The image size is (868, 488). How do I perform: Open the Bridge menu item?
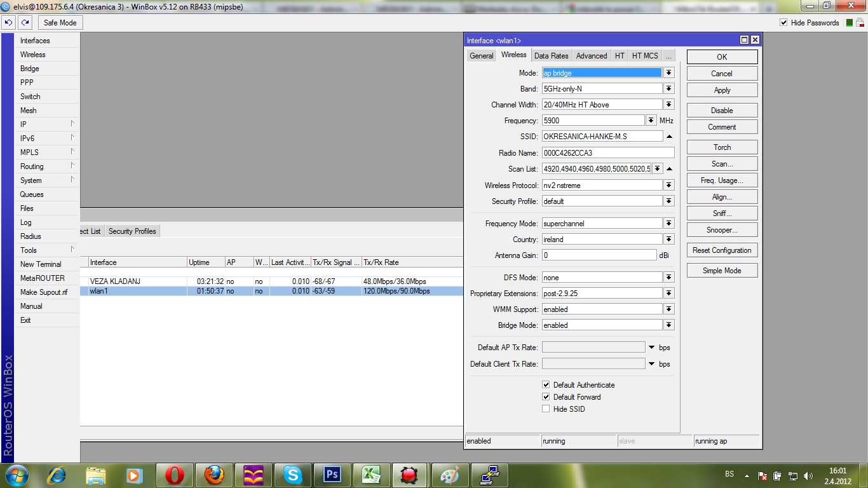(x=47, y=69)
